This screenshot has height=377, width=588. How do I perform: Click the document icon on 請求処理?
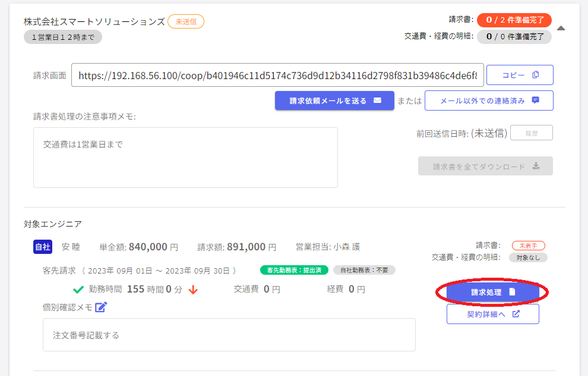pos(512,292)
